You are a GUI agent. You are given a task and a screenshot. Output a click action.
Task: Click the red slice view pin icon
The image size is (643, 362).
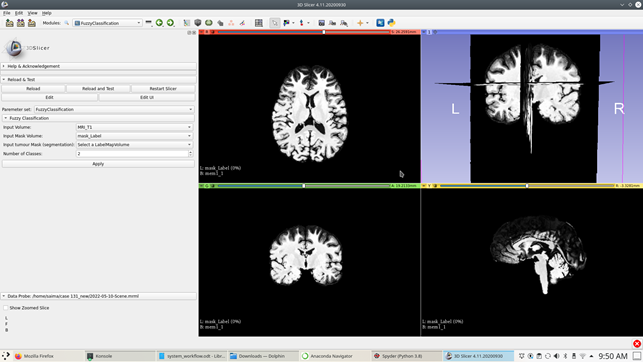pyautogui.click(x=201, y=32)
